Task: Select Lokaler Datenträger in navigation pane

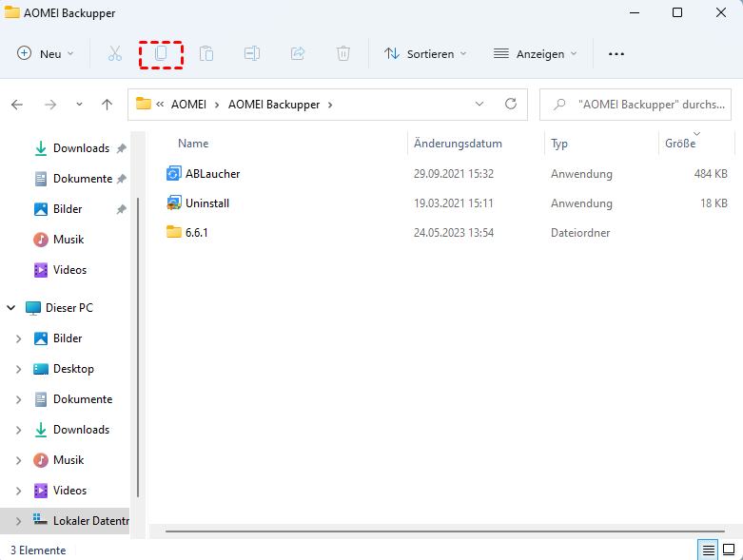Action: click(81, 521)
